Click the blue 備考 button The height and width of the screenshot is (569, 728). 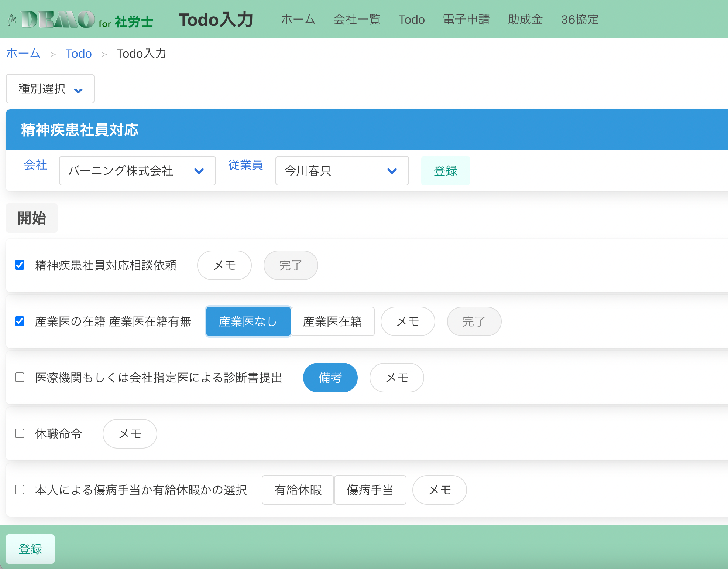pos(330,378)
